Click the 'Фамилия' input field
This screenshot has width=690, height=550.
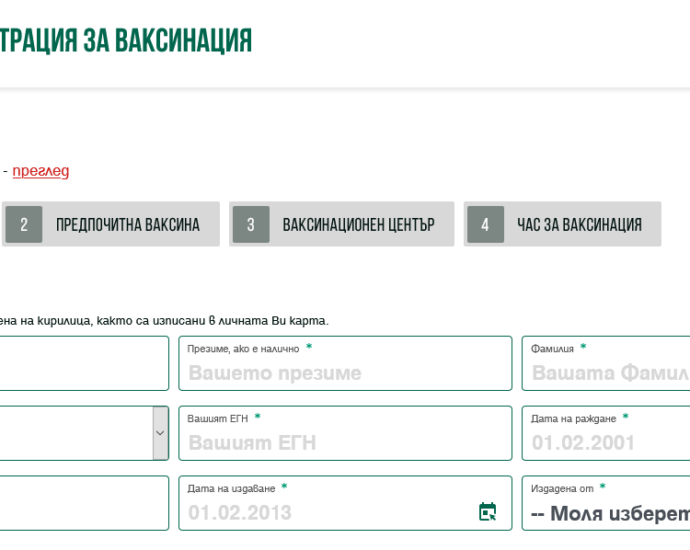click(x=606, y=363)
